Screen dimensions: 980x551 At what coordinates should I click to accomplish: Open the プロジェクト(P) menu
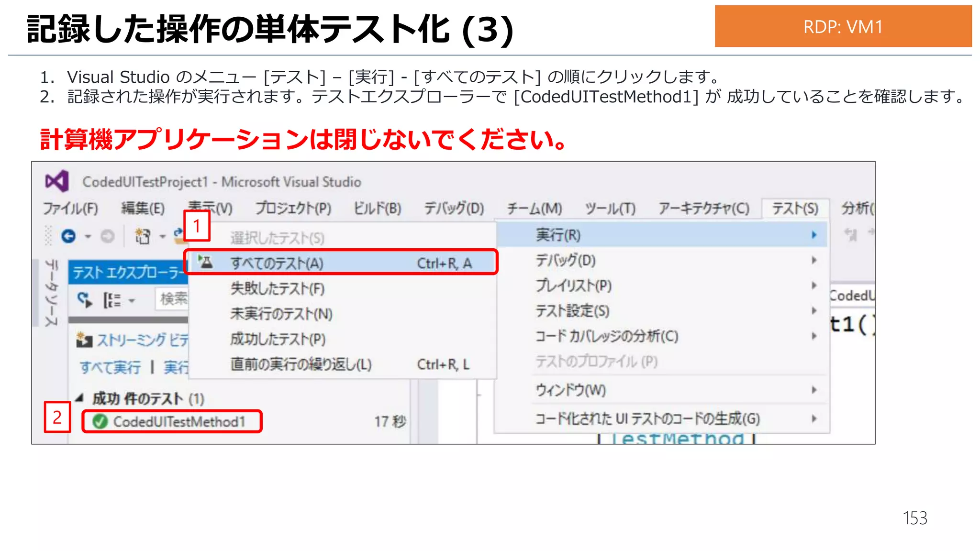(293, 209)
